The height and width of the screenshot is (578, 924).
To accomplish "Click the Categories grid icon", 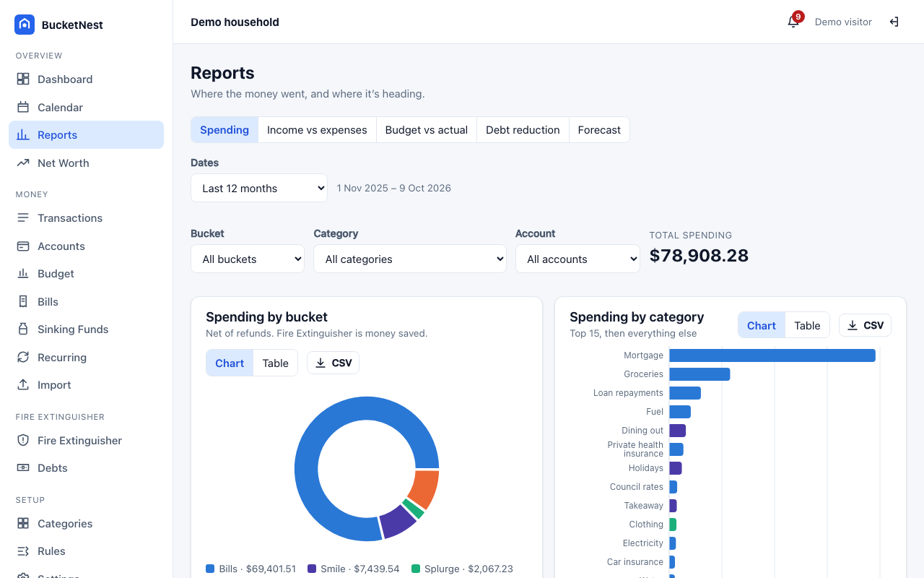I will (x=23, y=523).
